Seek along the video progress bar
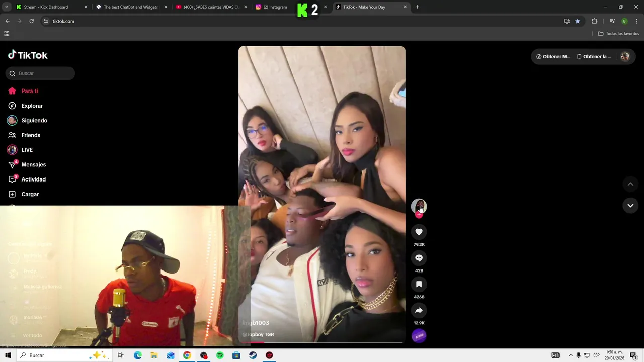The image size is (644, 362). (321, 342)
